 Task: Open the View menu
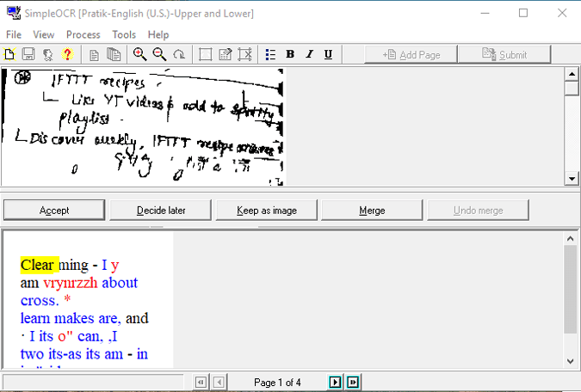[x=44, y=34]
